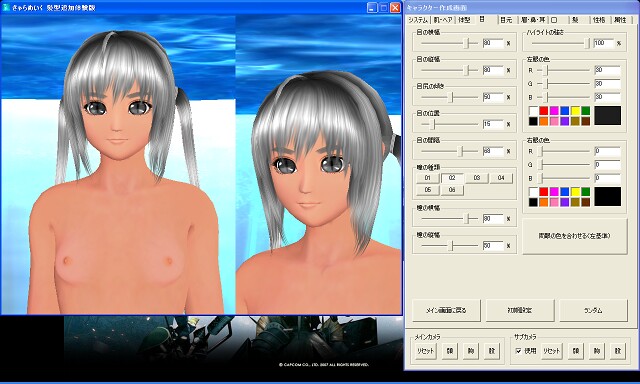
Task: Click the right eye G slider handle
Action: pos(541,165)
